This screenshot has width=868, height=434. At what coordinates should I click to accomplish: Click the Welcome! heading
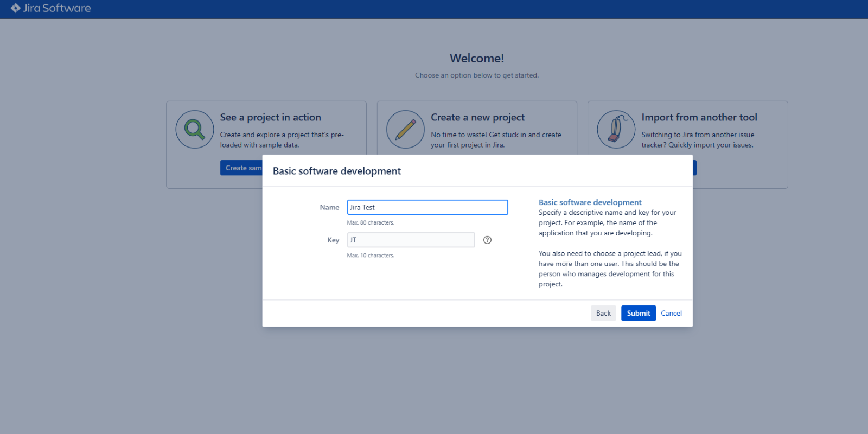pyautogui.click(x=477, y=58)
